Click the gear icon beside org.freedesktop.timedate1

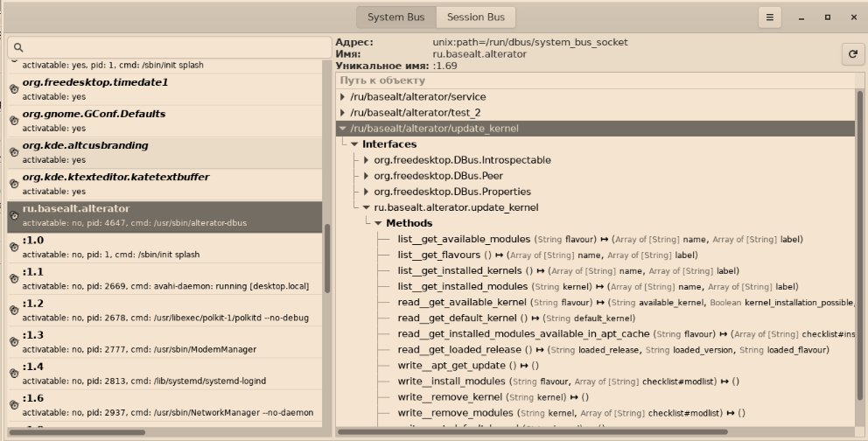point(13,89)
